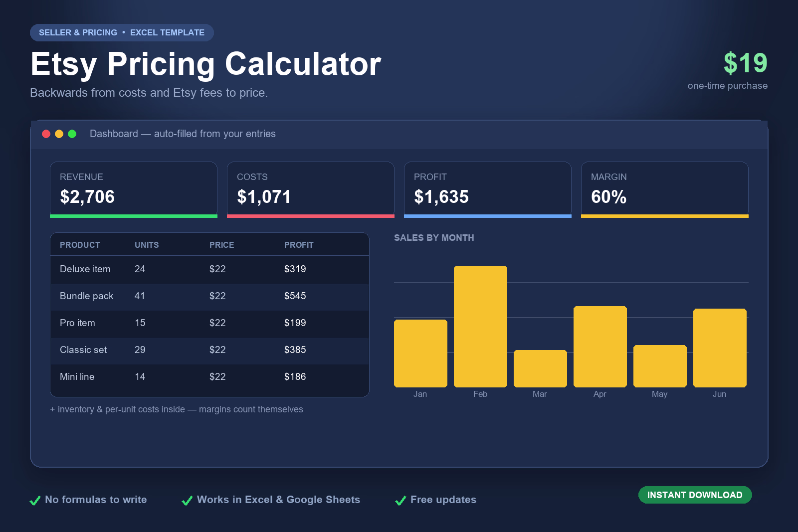The image size is (798, 532).
Task: Select the Bundle pack table row
Action: [209, 296]
